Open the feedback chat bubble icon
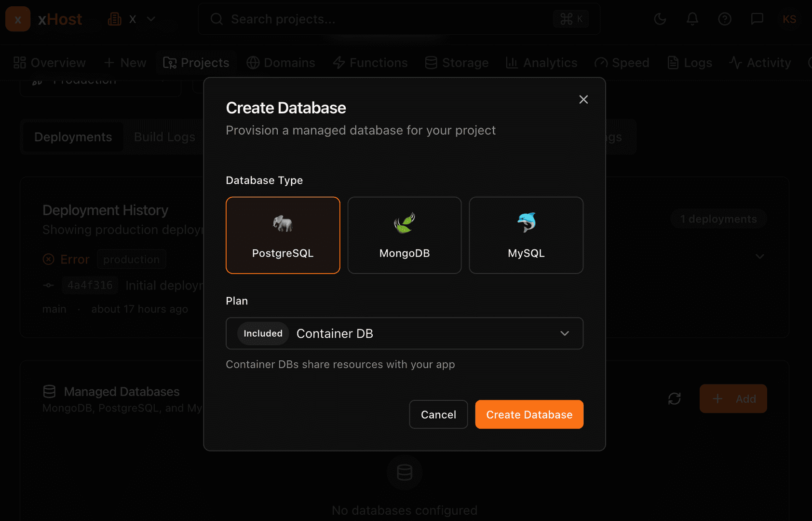This screenshot has width=812, height=521. coord(757,19)
